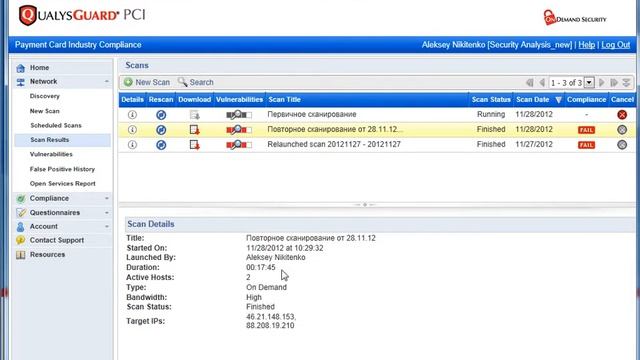
Task: Click cancel icon in Relaunched scan row
Action: (x=622, y=144)
